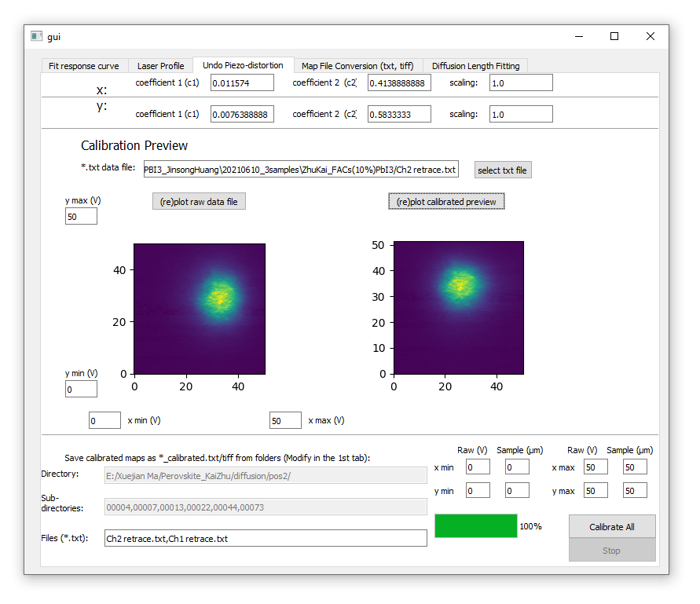Focus the x max Sample (µm) field
This screenshot has height=604, width=700.
[x=635, y=467]
